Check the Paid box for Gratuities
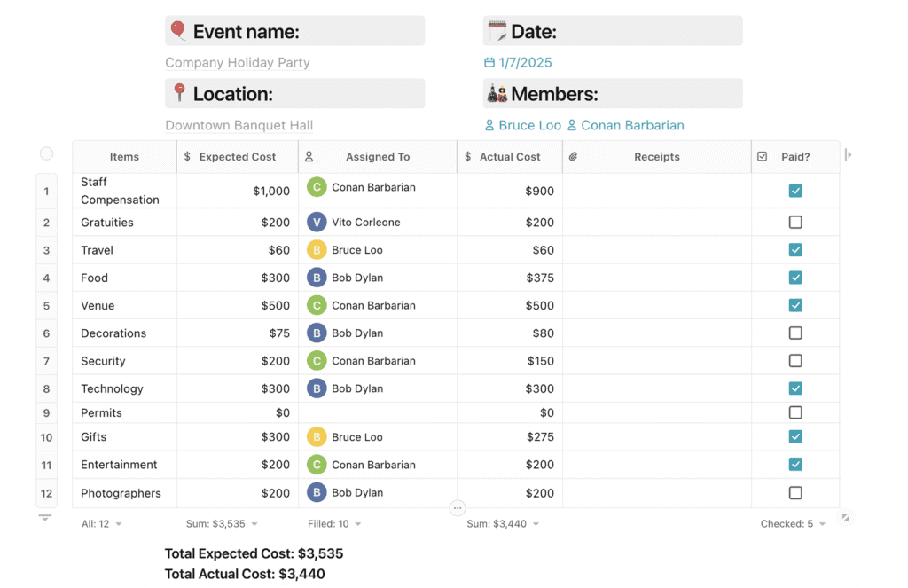908x588 pixels. [x=795, y=223]
